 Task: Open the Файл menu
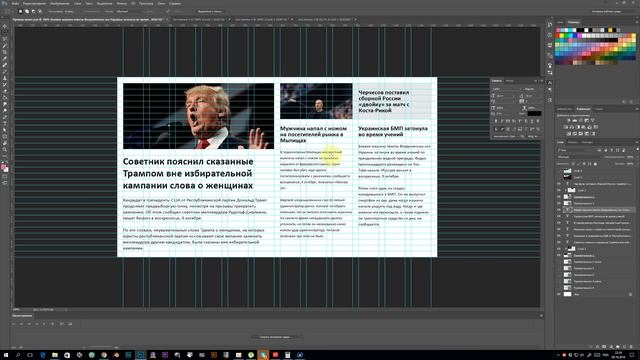tap(16, 3)
